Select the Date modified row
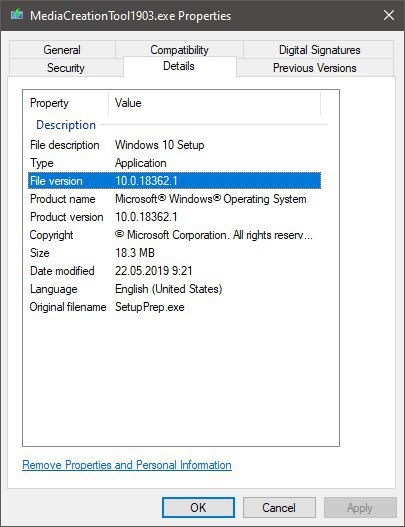This screenshot has width=405, height=527. (174, 271)
